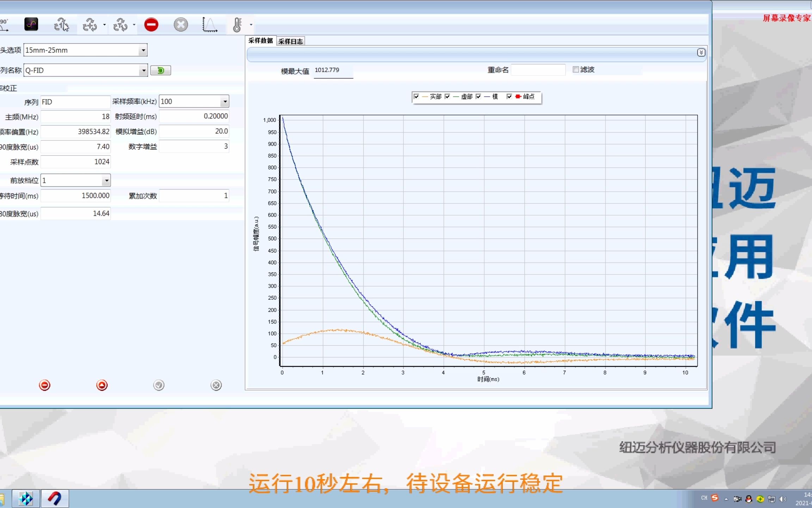Click the waveform/signal display icon

coord(31,24)
